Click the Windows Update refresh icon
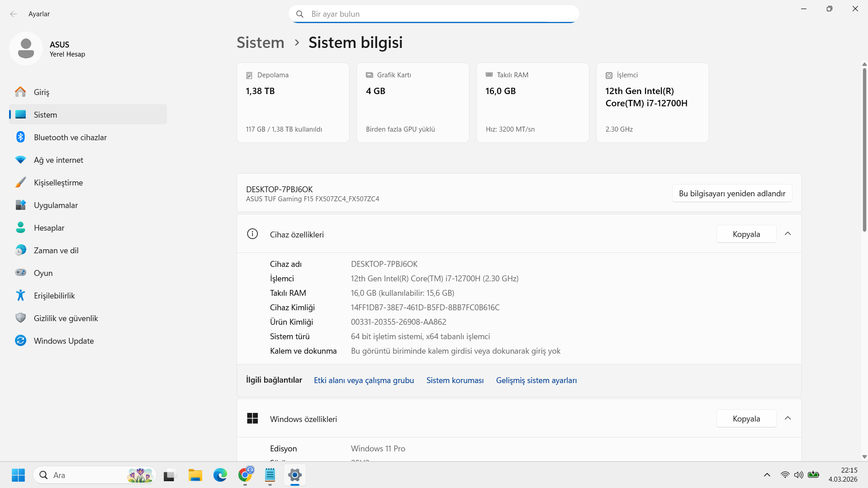This screenshot has width=868, height=488. (x=20, y=341)
